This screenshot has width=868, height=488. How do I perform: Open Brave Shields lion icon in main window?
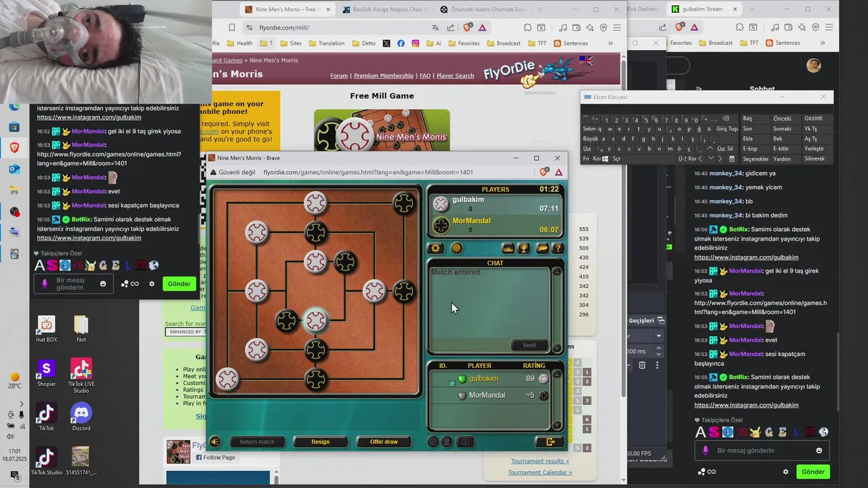coord(467,28)
